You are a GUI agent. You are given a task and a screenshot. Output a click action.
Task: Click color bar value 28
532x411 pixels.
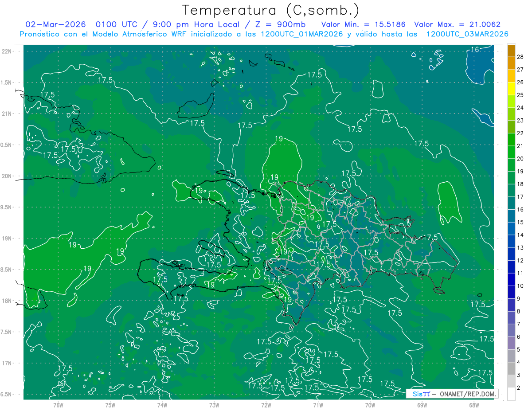click(x=520, y=57)
